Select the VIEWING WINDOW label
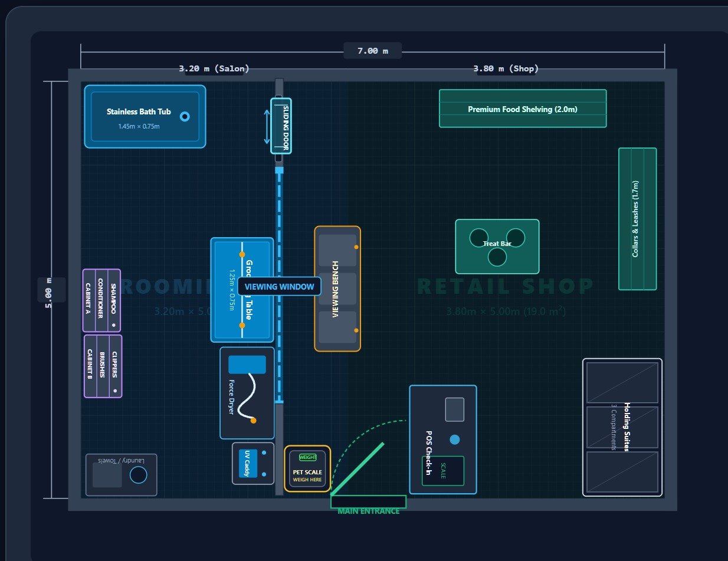This screenshot has height=561, width=728. coord(280,287)
